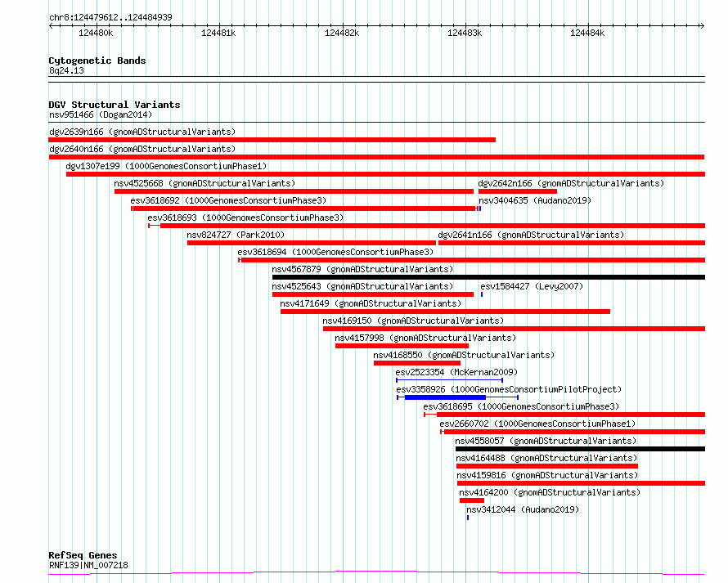Open the RefSeq Genes track title
The width and height of the screenshot is (728, 583).
pyautogui.click(x=83, y=555)
